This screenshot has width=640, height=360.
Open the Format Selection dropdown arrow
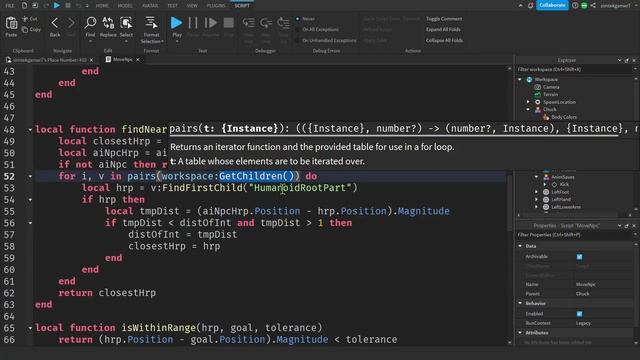[x=162, y=42]
